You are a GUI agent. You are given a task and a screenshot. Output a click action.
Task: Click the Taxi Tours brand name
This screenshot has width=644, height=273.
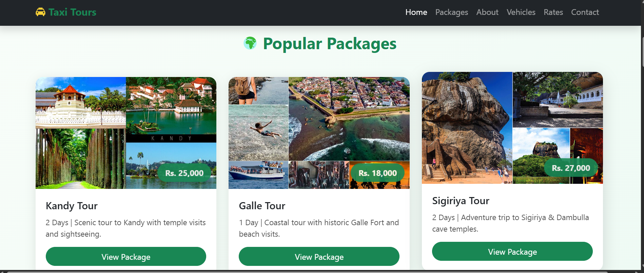72,12
